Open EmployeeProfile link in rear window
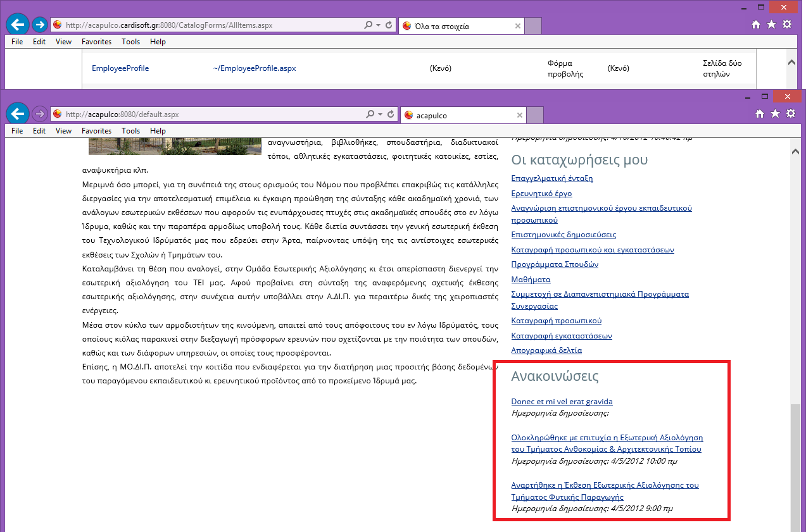The height and width of the screenshot is (532, 806). [120, 68]
